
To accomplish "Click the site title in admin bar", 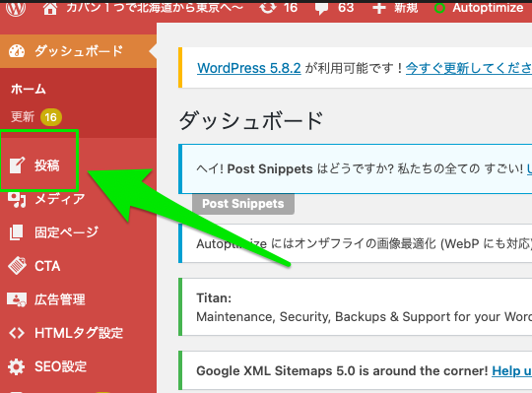I will point(155,8).
